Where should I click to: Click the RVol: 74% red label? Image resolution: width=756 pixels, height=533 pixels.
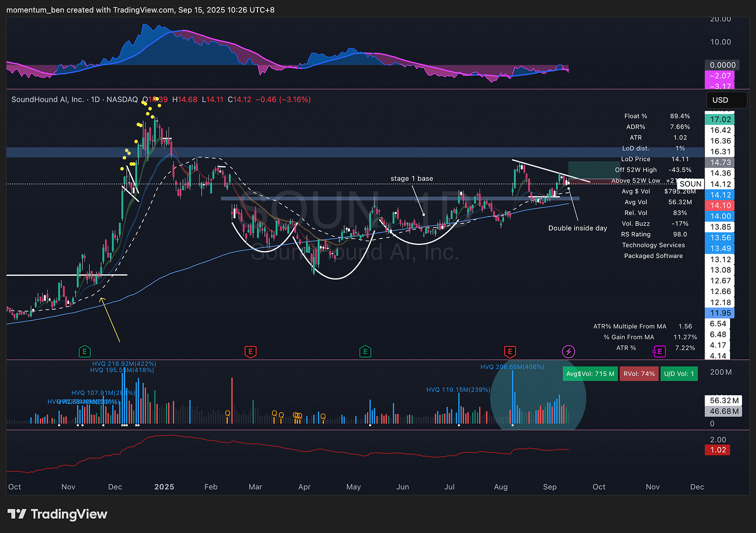[x=639, y=374]
